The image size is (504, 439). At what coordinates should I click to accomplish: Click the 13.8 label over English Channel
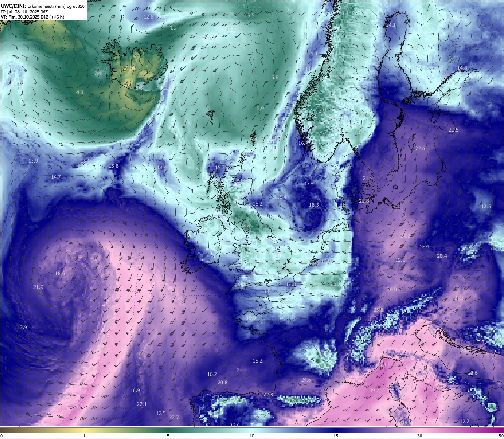click(x=265, y=291)
